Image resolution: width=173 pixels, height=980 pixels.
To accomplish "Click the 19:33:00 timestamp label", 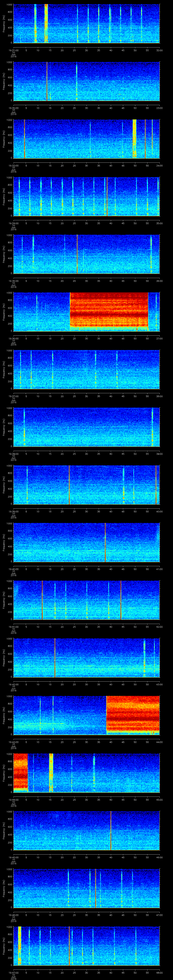I will [x=13, y=166].
